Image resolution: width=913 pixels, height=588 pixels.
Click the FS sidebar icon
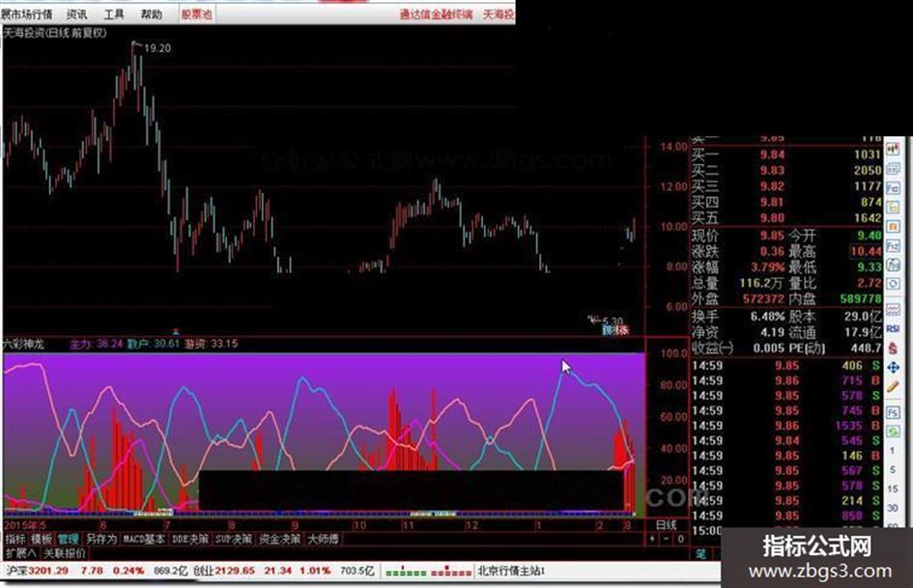(x=893, y=412)
